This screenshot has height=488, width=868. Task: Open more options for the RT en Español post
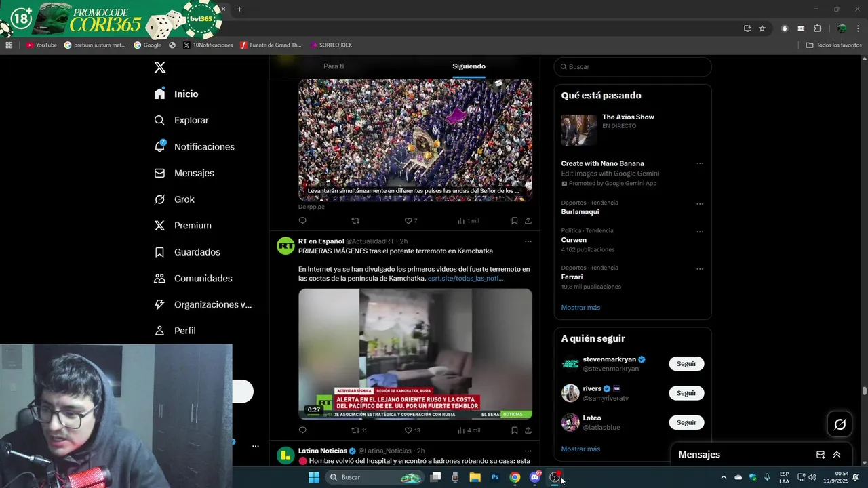click(528, 241)
